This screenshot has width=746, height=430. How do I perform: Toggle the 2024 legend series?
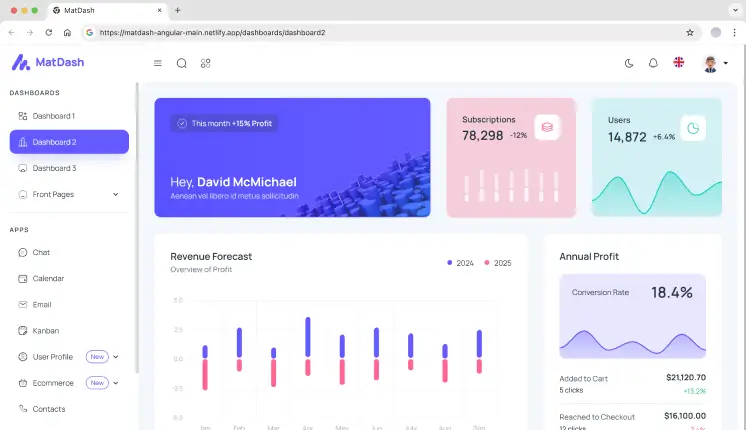pos(460,263)
